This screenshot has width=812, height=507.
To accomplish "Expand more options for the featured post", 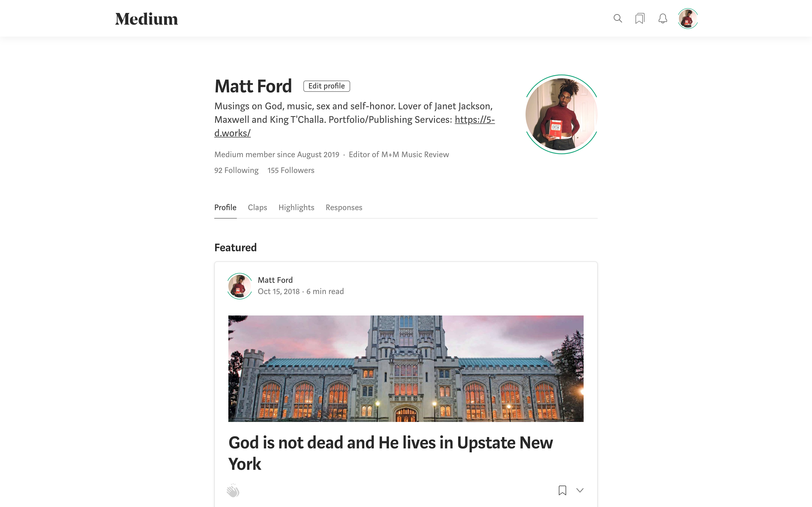I will coord(580,490).
